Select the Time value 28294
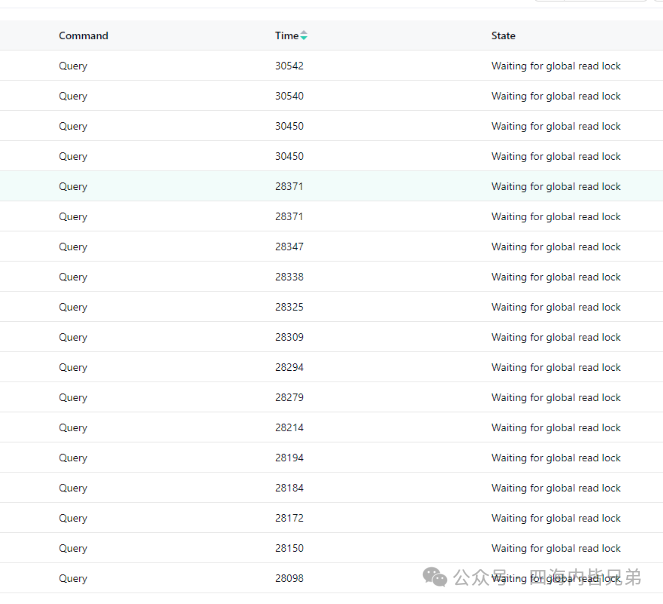Image resolution: width=663 pixels, height=604 pixels. tap(289, 367)
